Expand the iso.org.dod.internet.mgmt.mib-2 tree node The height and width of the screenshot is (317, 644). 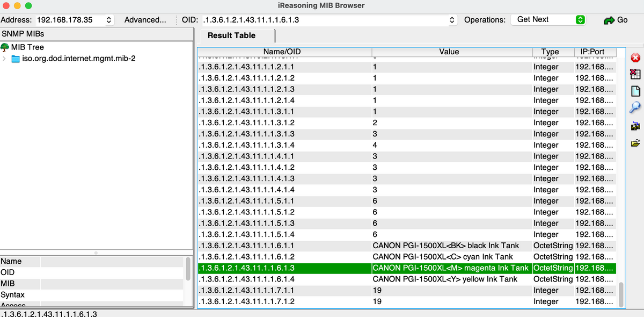click(4, 58)
